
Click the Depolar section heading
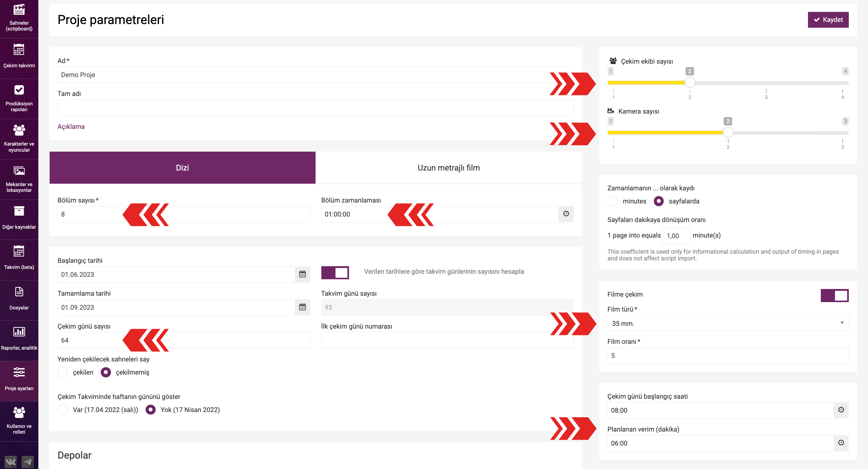[x=75, y=455]
